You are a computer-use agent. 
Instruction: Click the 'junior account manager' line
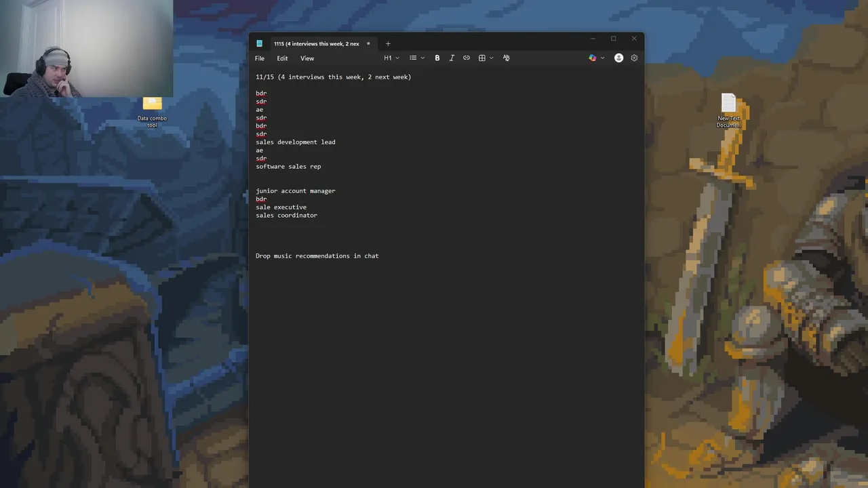point(296,191)
